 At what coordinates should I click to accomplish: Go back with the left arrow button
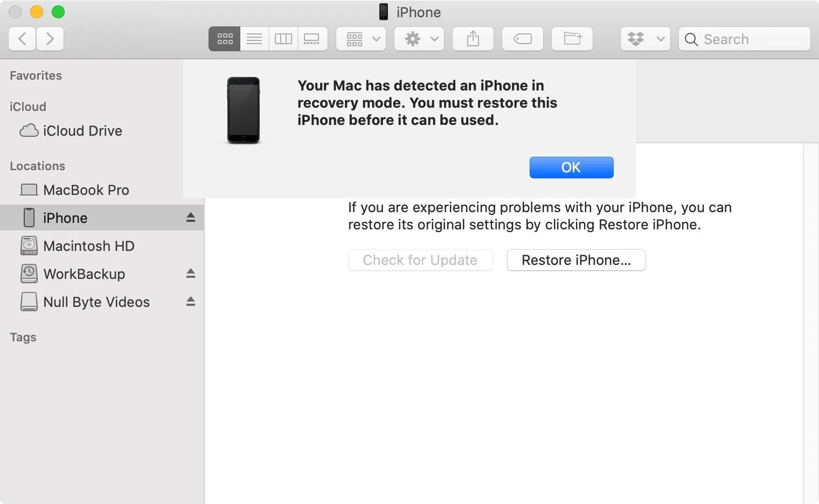22,39
